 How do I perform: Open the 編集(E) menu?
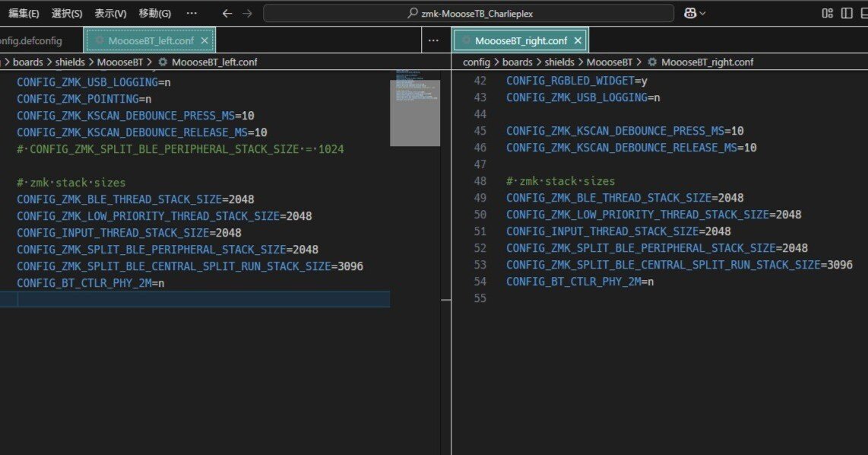pyautogui.click(x=24, y=13)
